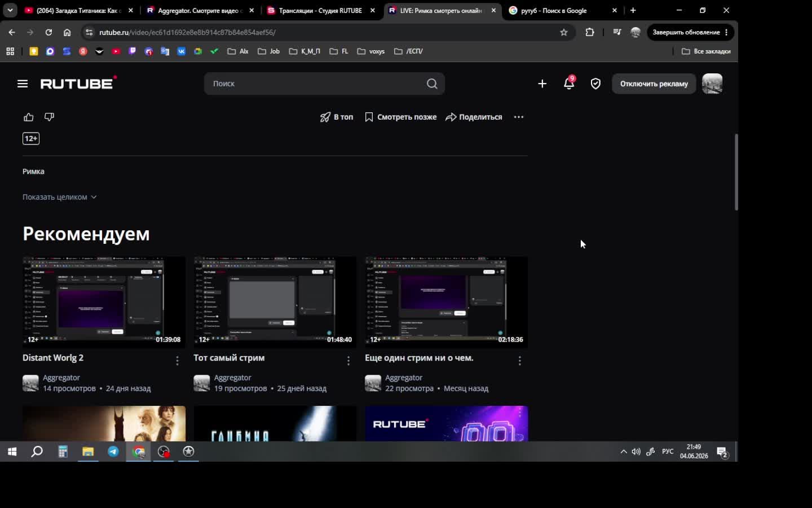
Task: Expand description with 'Показать целиком'
Action: click(x=60, y=197)
